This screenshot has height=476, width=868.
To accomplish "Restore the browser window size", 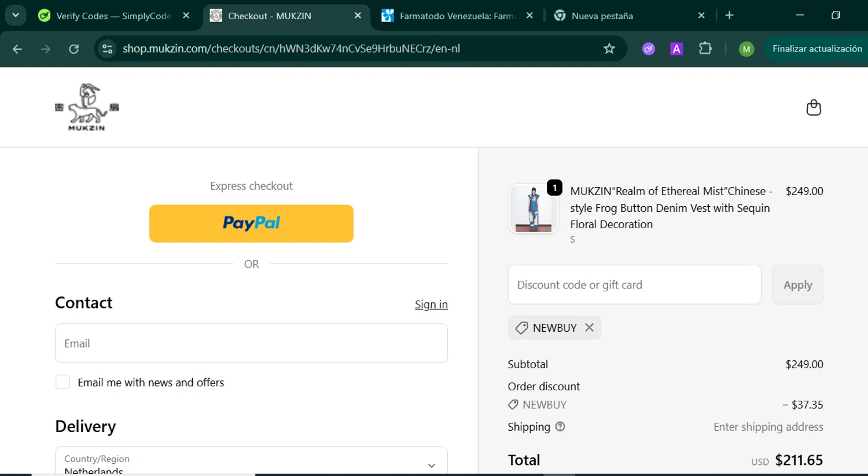I will pyautogui.click(x=835, y=16).
